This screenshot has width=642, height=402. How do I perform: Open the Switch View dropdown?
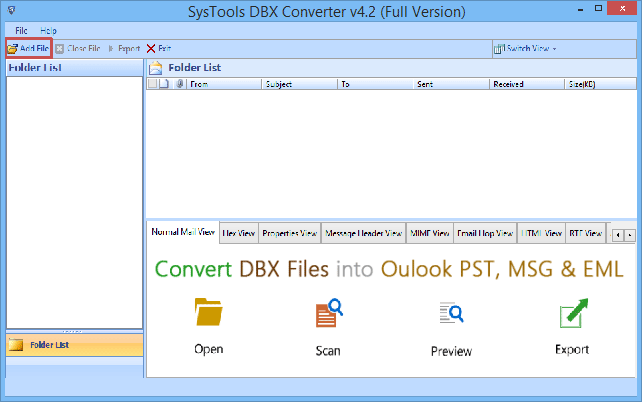(525, 48)
